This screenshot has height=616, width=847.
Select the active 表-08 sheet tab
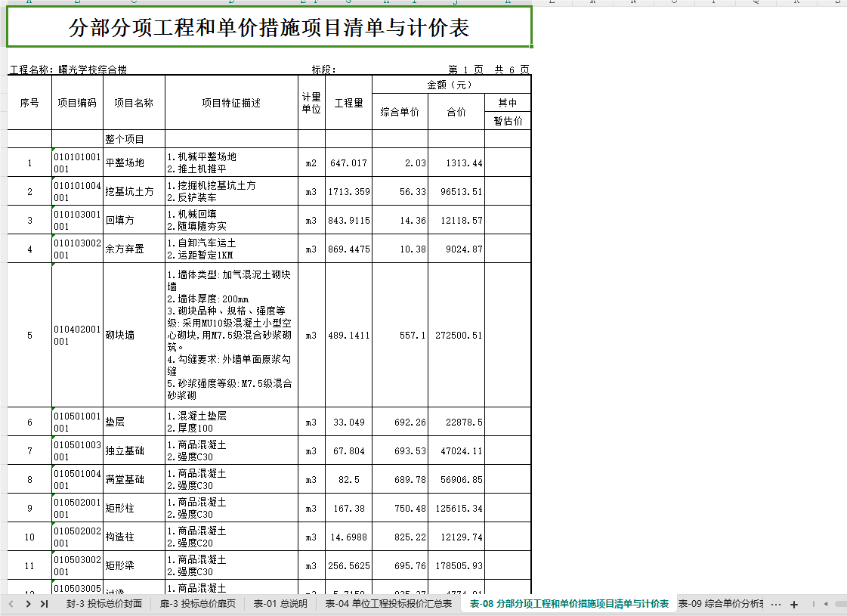[569, 604]
